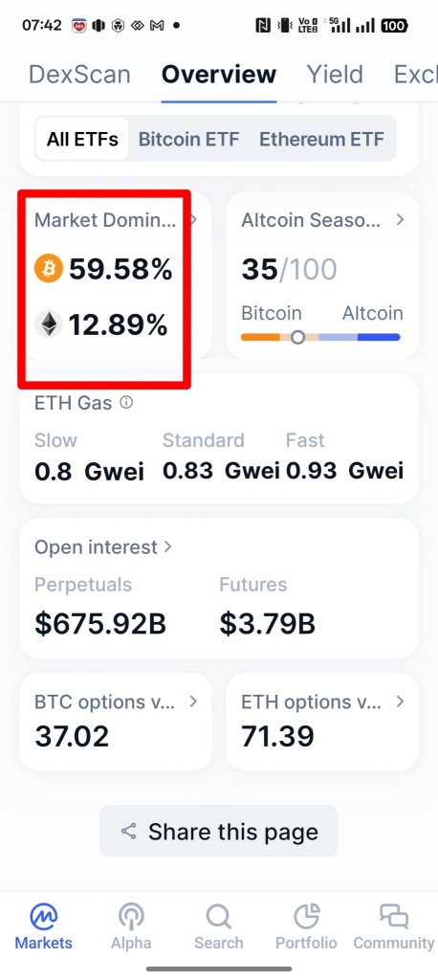Open the Alpha section icon
Screen dimensions: 438x980
coord(131,918)
